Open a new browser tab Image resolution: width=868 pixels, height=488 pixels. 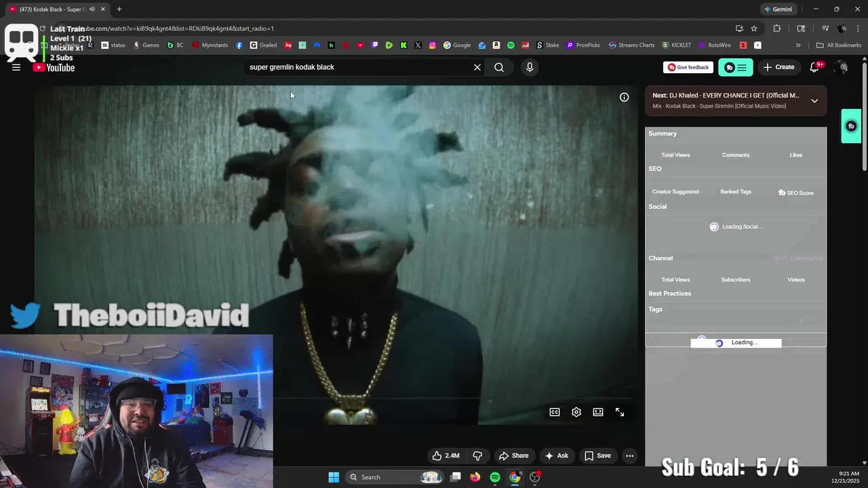pos(119,9)
